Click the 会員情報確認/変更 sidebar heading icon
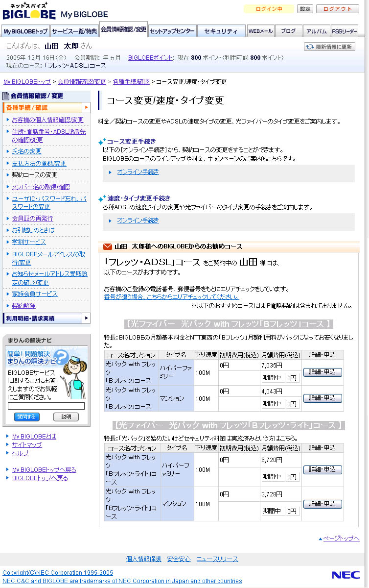 tap(6, 96)
